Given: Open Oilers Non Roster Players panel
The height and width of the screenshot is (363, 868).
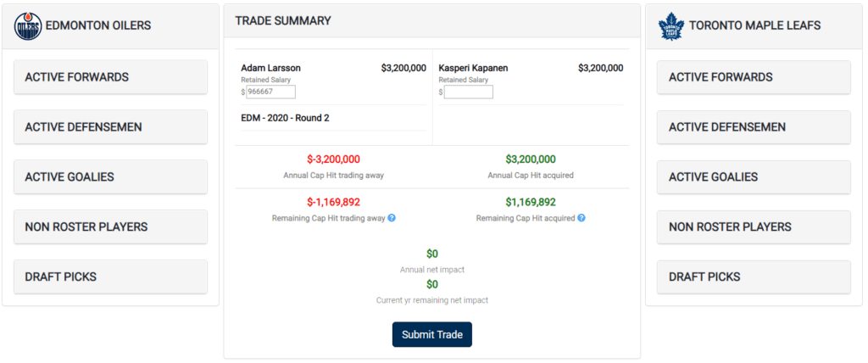Looking at the screenshot, I should coord(110,227).
